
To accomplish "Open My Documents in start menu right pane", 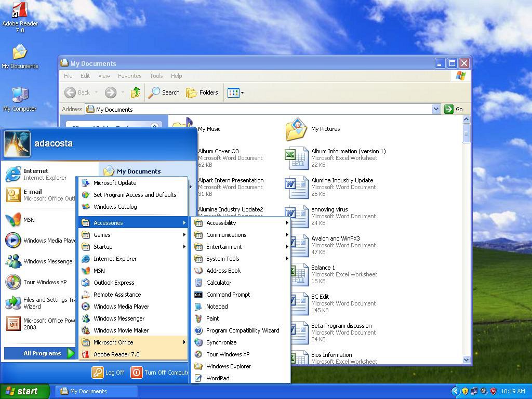I will point(132,171).
